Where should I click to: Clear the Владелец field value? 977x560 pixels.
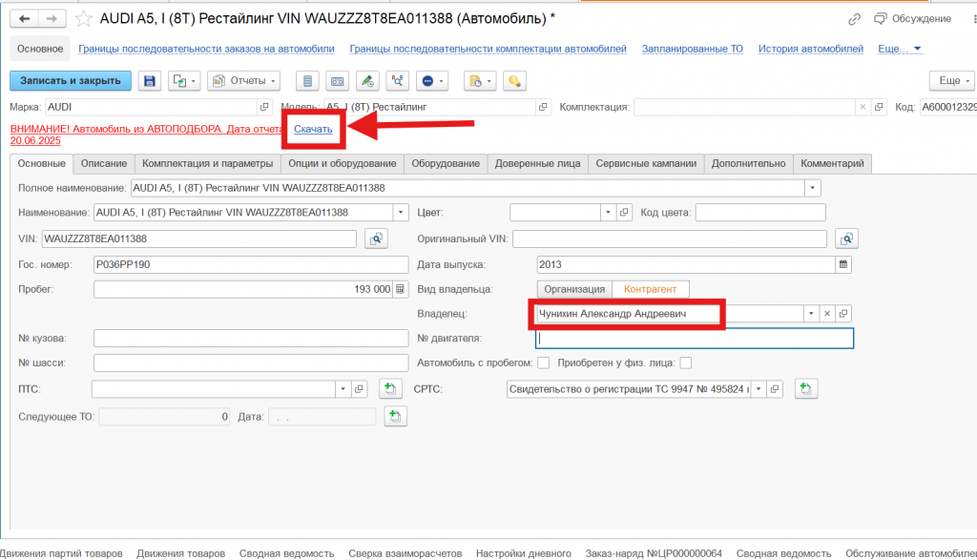click(x=827, y=313)
